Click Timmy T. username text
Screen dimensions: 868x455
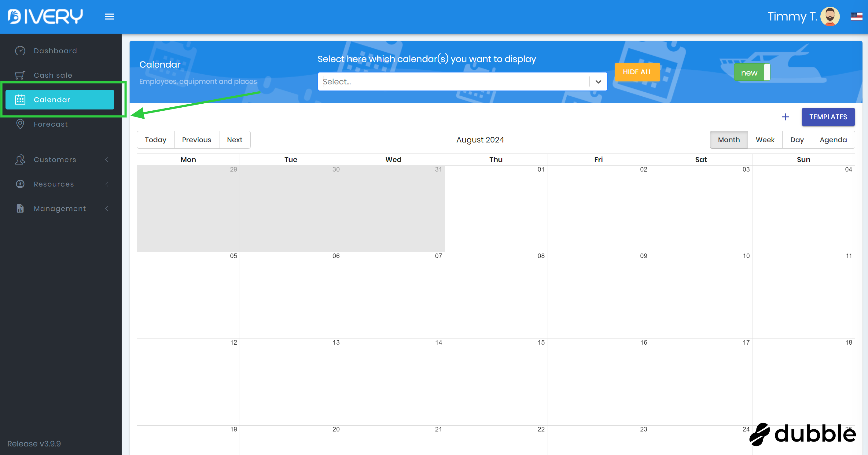pyautogui.click(x=792, y=17)
